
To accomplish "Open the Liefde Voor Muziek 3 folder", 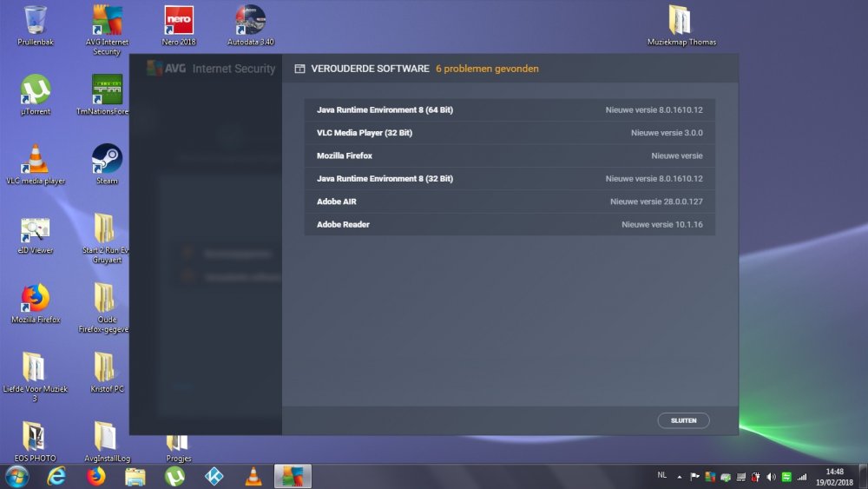I will tap(35, 377).
